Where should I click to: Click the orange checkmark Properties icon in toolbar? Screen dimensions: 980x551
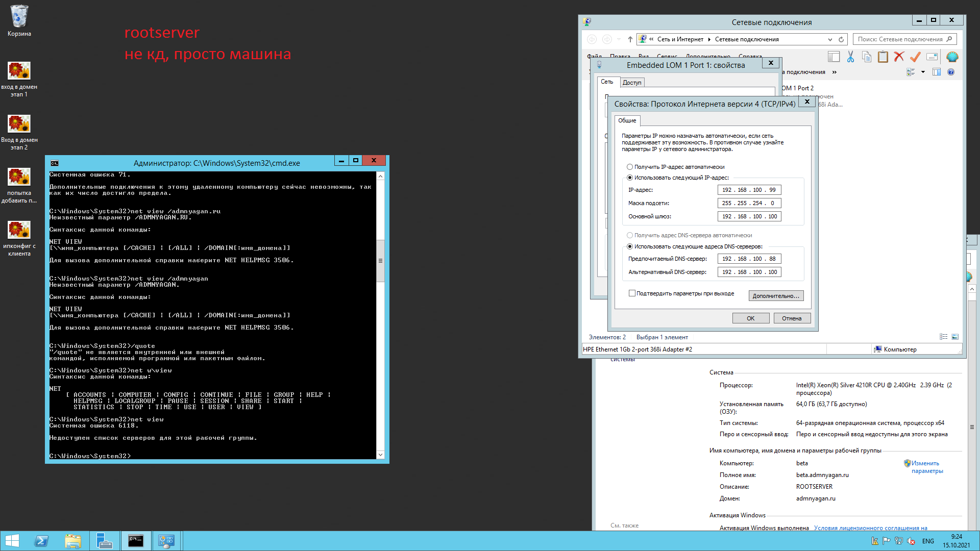pos(916,57)
